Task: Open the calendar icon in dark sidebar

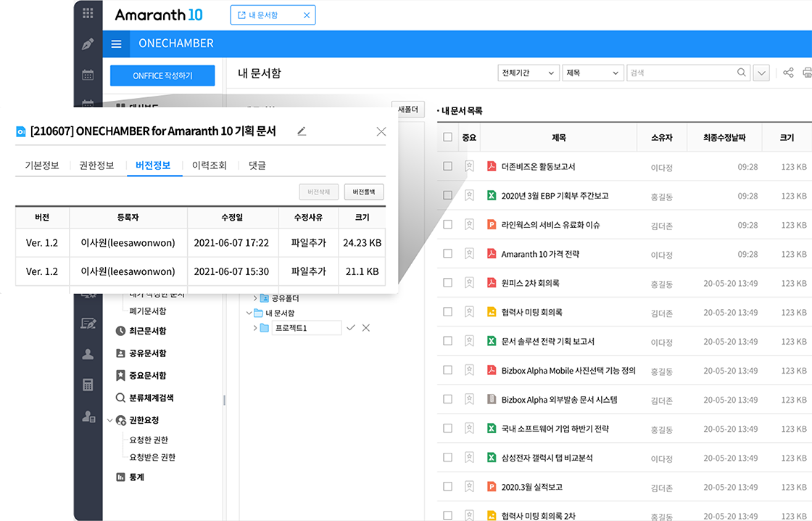Action: click(88, 75)
